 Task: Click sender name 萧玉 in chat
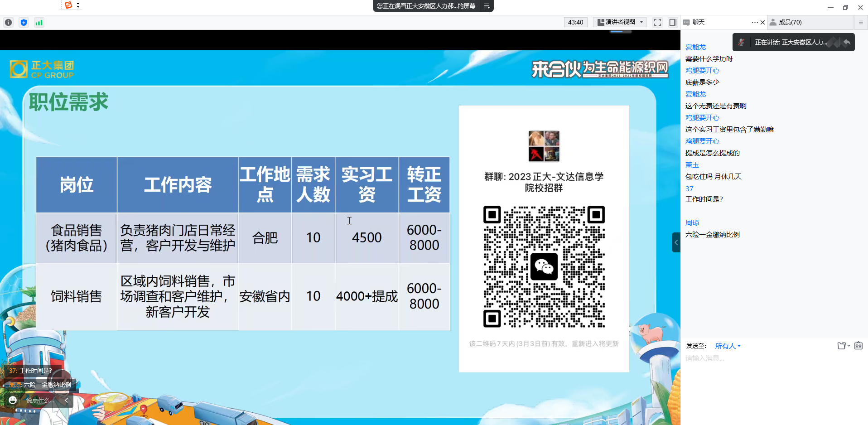pos(692,164)
